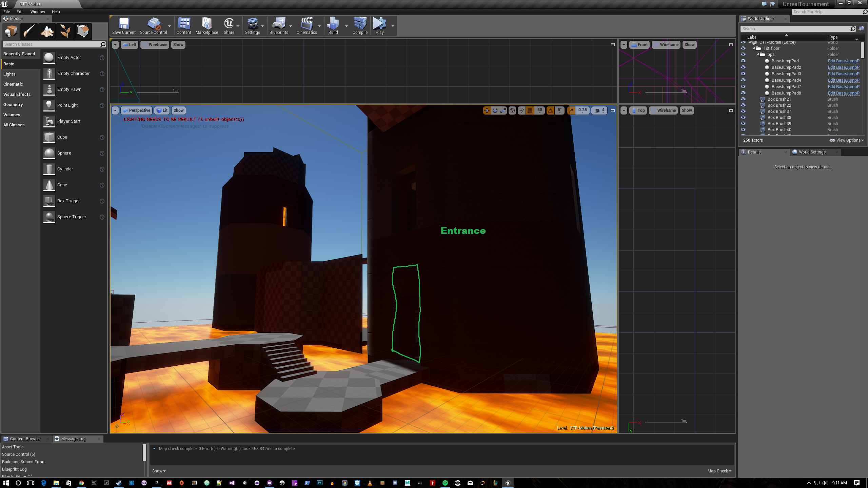Open surface snapping options icon
868x488 pixels.
[521, 110]
